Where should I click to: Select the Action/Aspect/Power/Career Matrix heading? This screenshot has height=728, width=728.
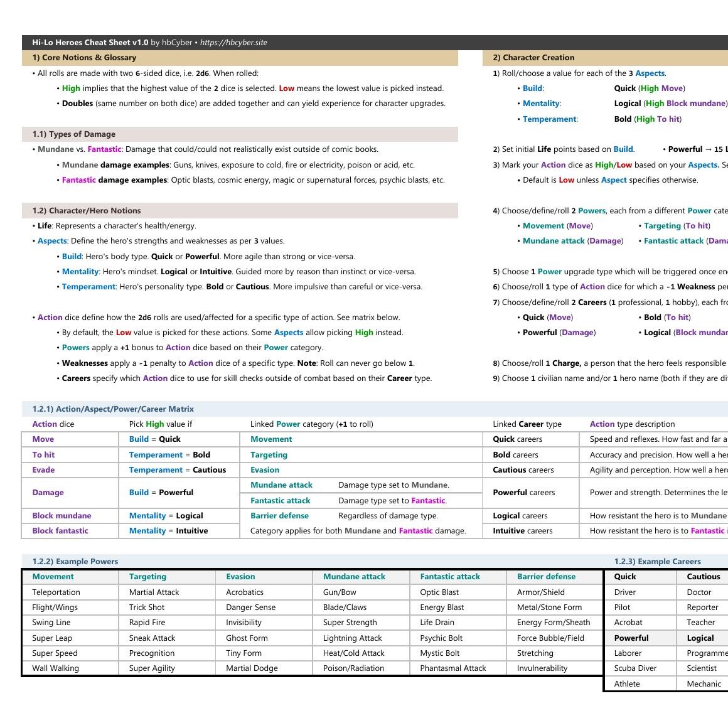[113, 409]
